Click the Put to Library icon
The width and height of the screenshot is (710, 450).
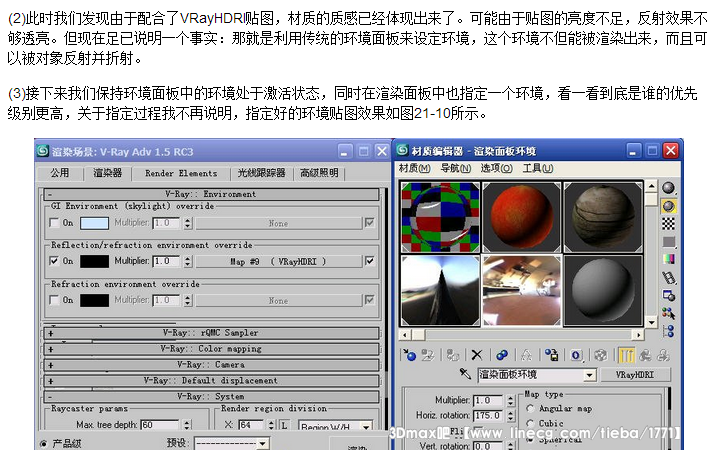(551, 355)
